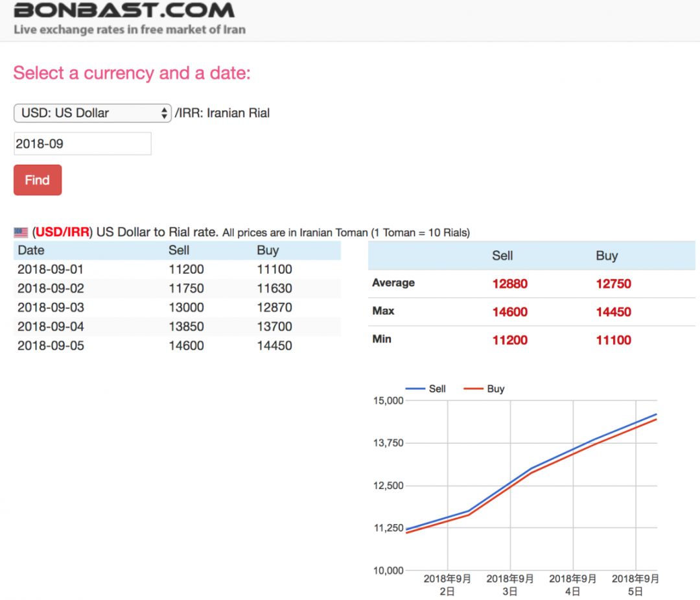This screenshot has width=700, height=600.
Task: Click the 2018年9月3日 x-axis label
Action: coord(510,585)
